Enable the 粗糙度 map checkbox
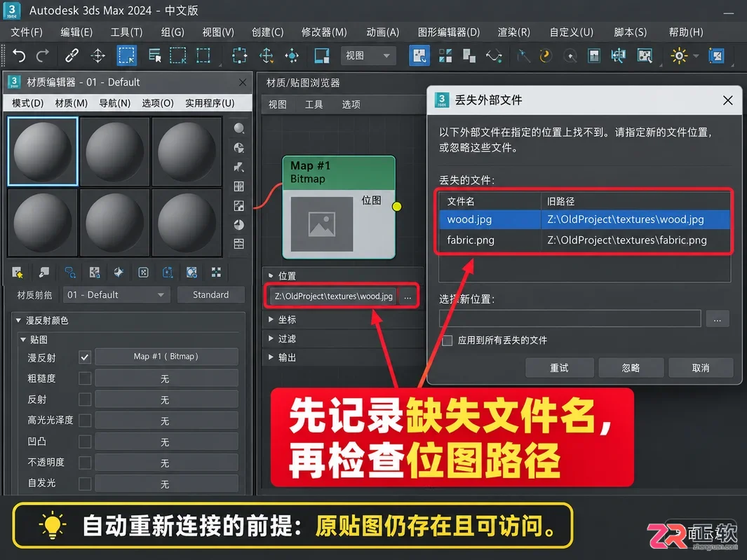The image size is (747, 560). click(85, 378)
